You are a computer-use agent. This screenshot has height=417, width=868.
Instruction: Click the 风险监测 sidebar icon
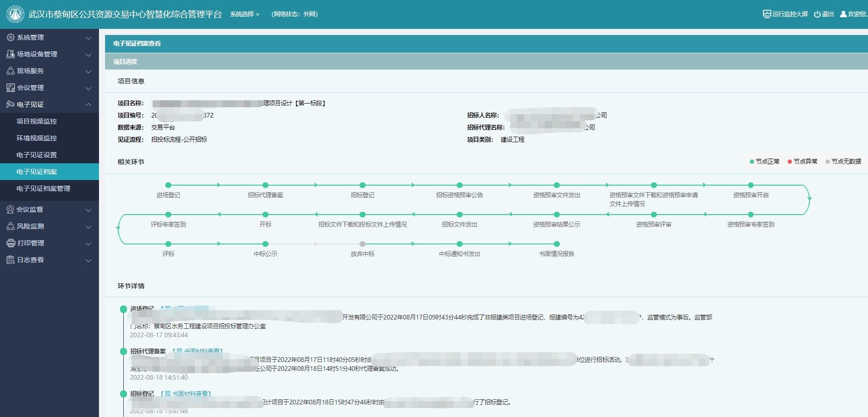(11, 226)
